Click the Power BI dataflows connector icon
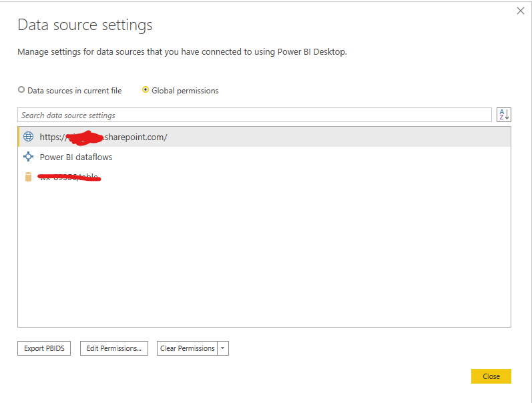The height and width of the screenshot is (403, 532). pyautogui.click(x=28, y=157)
